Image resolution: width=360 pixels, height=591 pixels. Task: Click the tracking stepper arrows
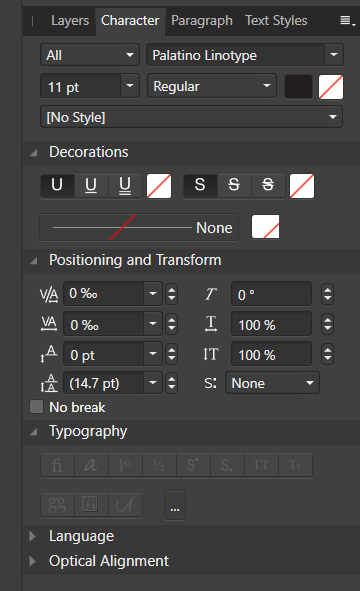[x=172, y=324]
